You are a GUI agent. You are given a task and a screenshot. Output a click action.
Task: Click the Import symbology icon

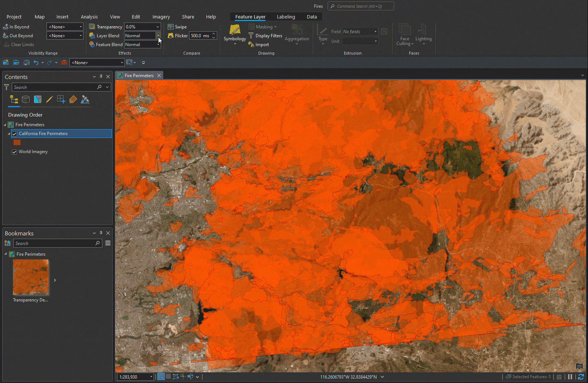pos(251,45)
